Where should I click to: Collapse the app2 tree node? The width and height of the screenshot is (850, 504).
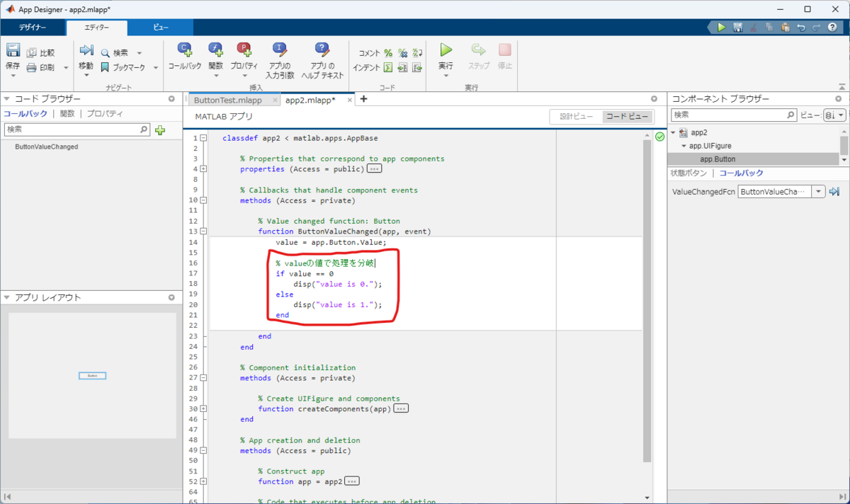pos(673,132)
